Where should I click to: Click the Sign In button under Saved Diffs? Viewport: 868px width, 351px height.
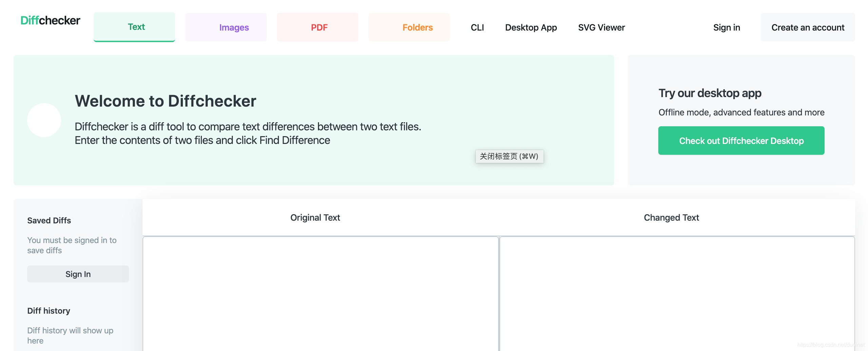[x=78, y=274]
